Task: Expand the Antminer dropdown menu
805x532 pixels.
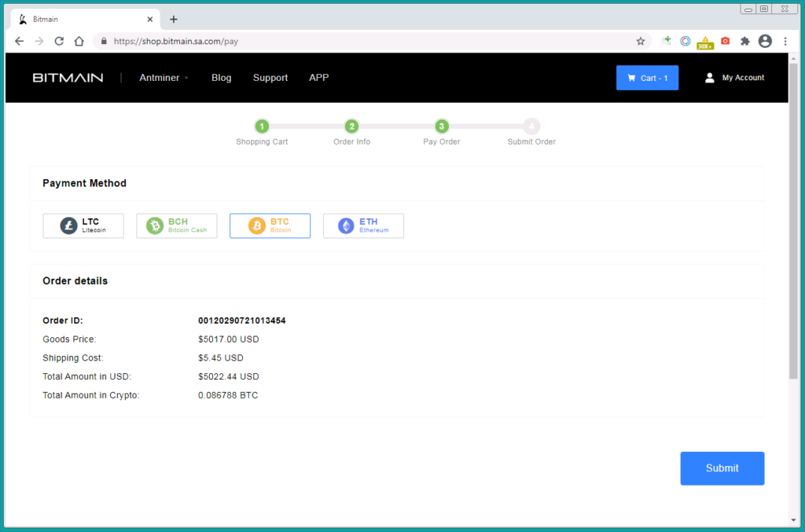Action: (164, 78)
